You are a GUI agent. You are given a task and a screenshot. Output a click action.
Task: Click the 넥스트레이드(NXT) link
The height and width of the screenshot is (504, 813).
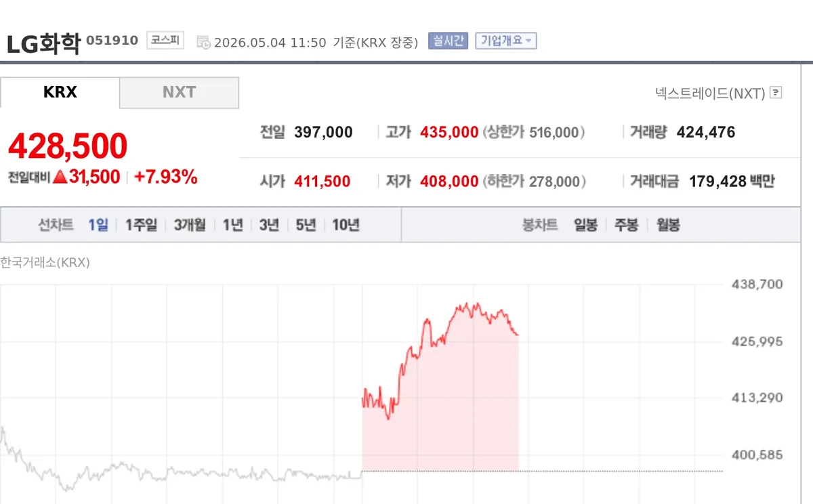(x=710, y=93)
